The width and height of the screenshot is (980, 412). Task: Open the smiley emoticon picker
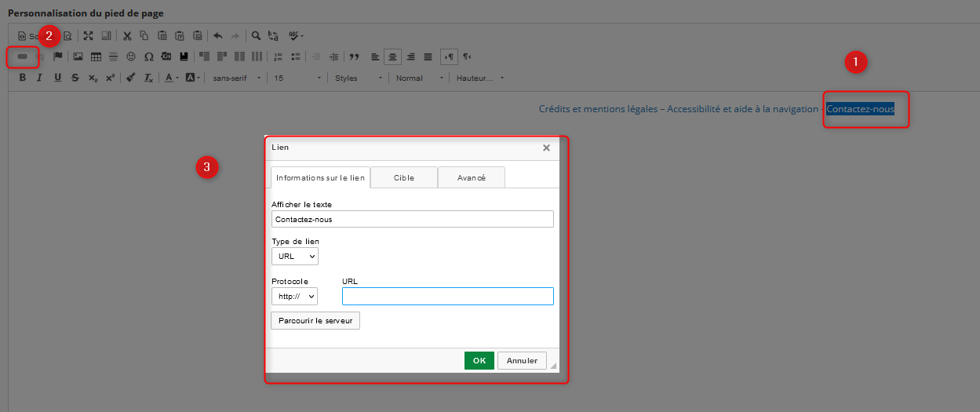[x=131, y=57]
